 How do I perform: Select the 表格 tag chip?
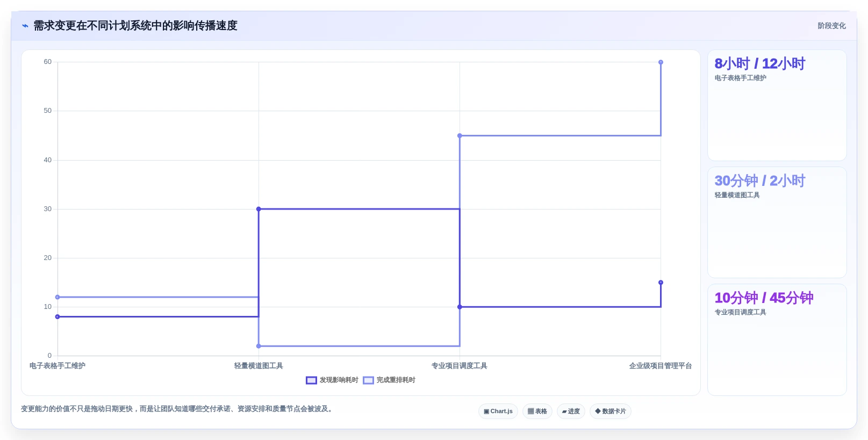[537, 412]
